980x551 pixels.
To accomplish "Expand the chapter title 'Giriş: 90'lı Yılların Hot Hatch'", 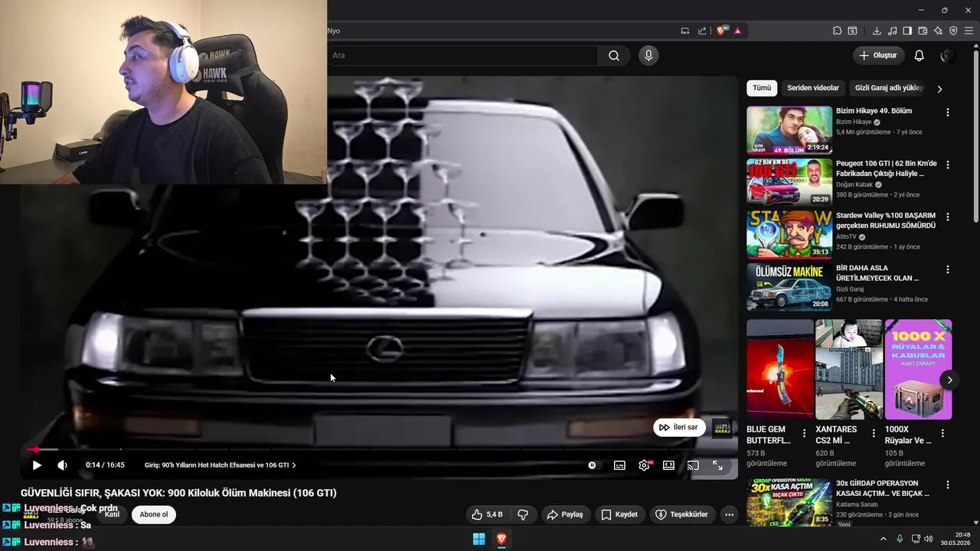I will coord(220,465).
